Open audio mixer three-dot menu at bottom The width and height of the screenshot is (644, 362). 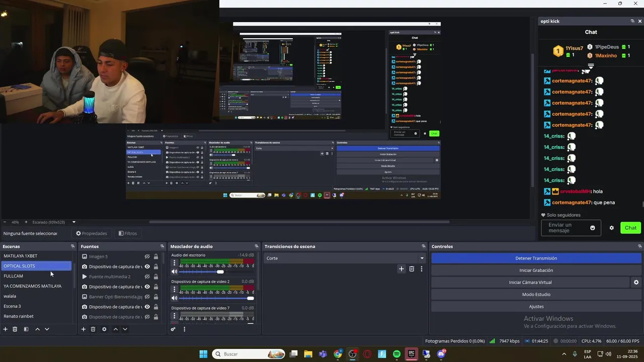click(x=184, y=329)
